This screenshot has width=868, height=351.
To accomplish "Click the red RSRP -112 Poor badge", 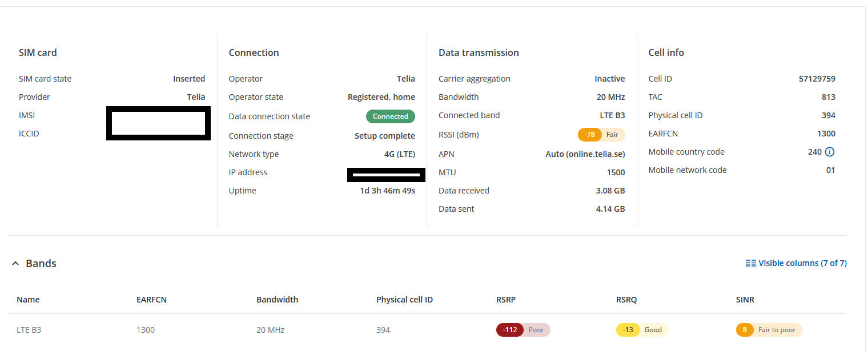I will [x=523, y=330].
